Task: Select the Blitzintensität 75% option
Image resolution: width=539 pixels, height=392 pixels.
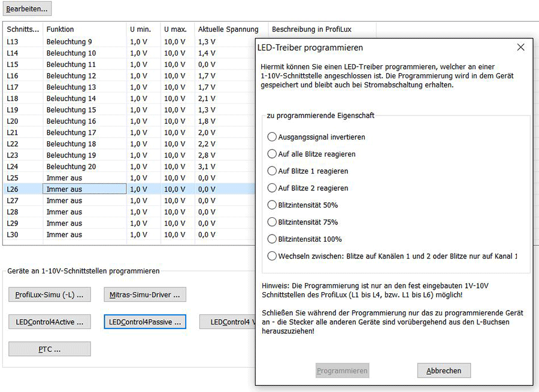Action: [x=272, y=222]
